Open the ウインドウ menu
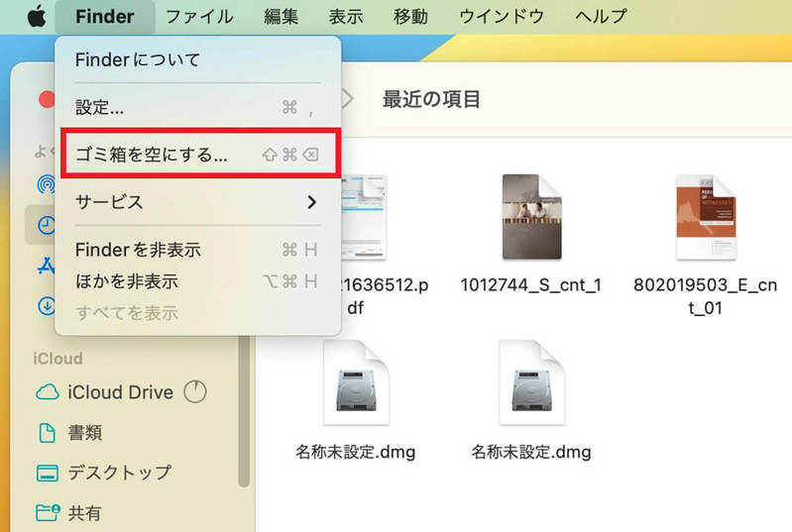Screen dimensions: 792x532 pos(502,17)
